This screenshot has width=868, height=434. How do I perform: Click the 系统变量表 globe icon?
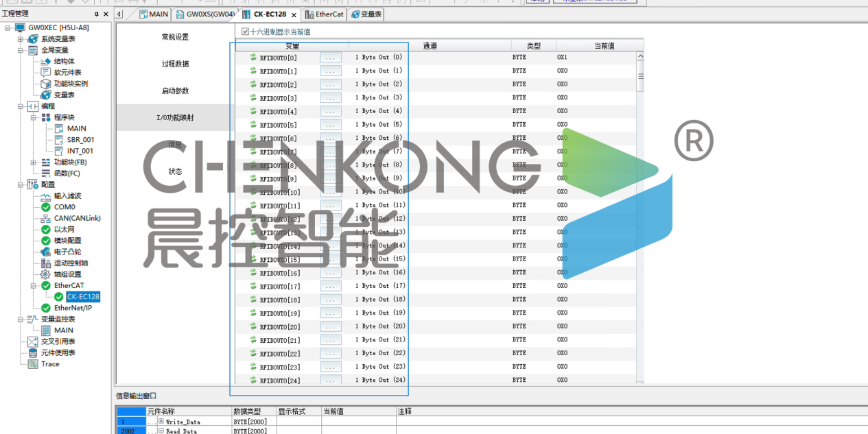click(33, 39)
